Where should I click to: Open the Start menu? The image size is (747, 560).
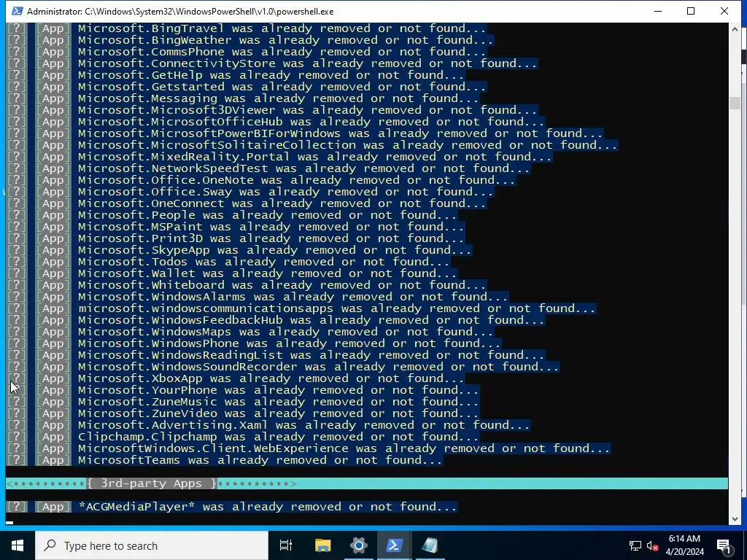coord(18,545)
